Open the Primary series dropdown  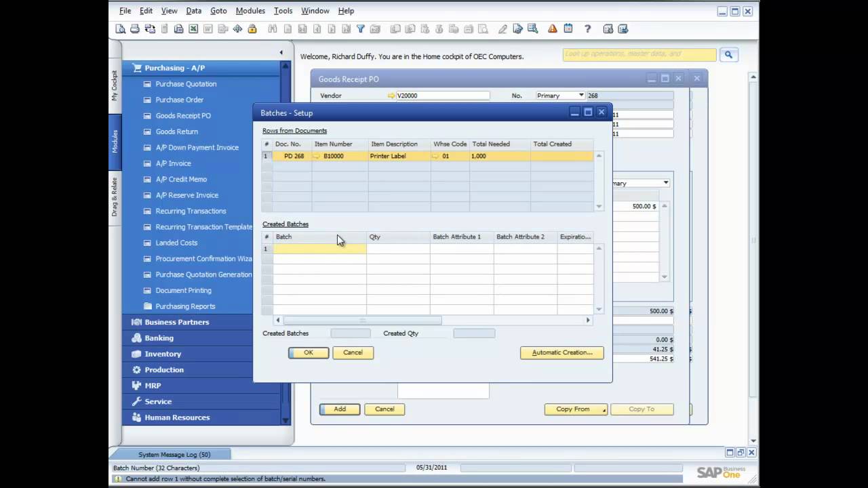click(580, 96)
